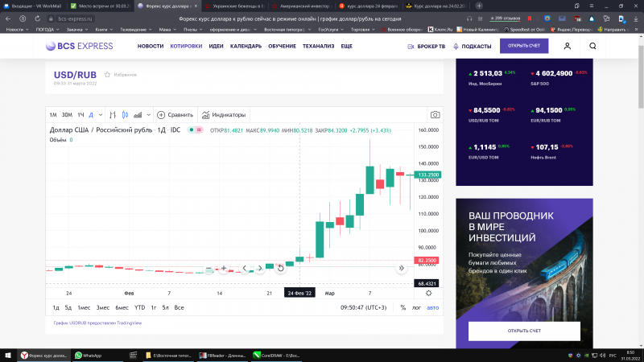This screenshot has width=644, height=362.
Task: Take a chart snapshot with camera icon
Action: click(x=435, y=114)
